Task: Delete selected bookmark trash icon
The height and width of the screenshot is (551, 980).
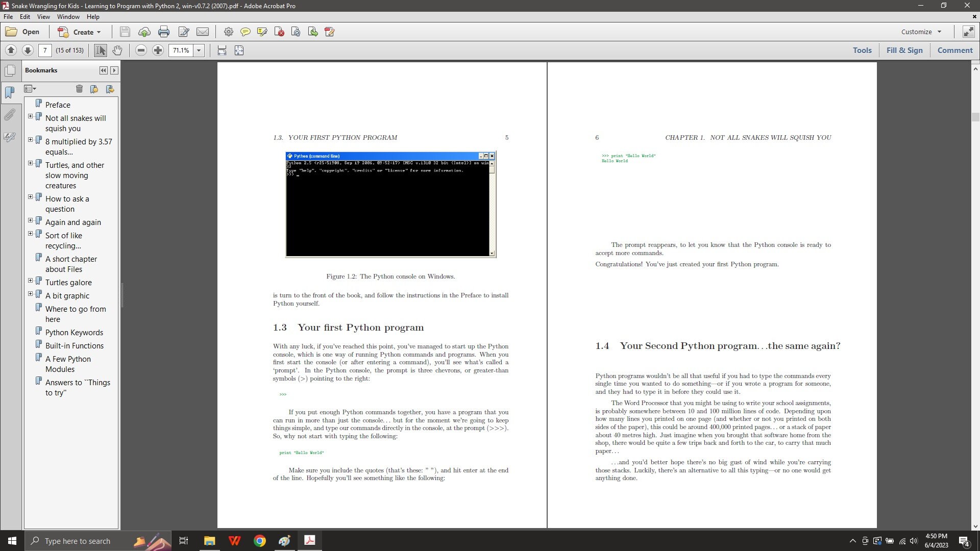Action: [79, 89]
